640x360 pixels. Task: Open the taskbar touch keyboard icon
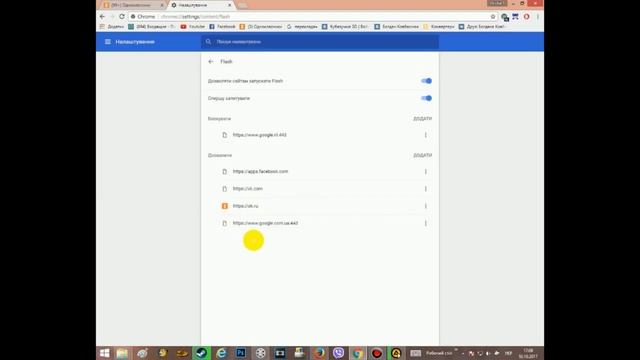pos(416,353)
